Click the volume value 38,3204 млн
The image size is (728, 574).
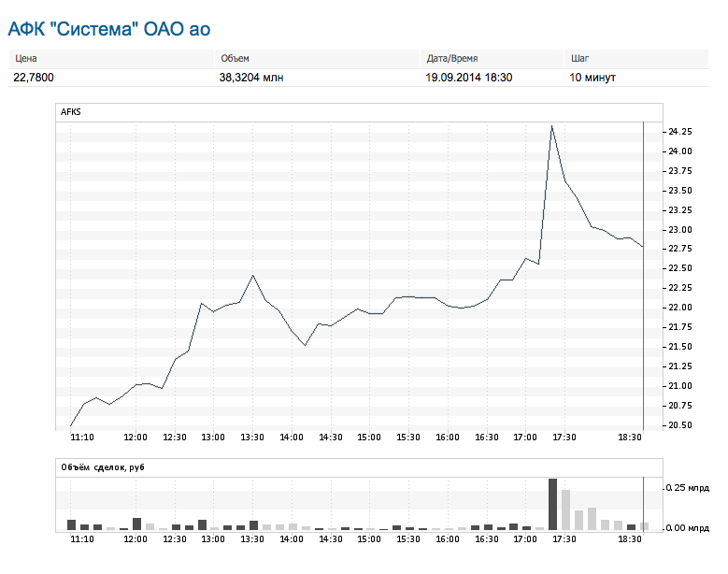[251, 77]
